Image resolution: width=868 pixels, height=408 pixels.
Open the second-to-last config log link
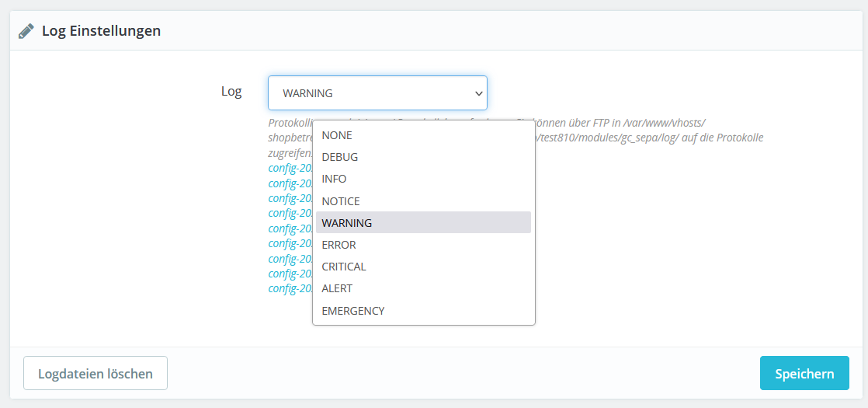pyautogui.click(x=290, y=274)
